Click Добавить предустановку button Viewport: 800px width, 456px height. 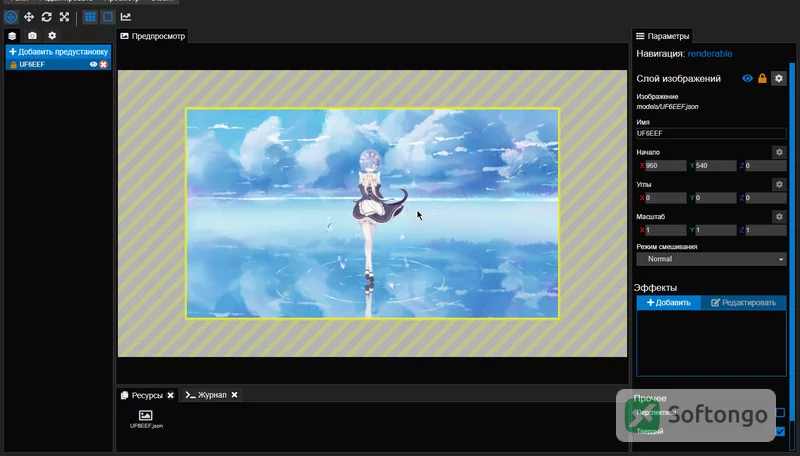tap(58, 52)
